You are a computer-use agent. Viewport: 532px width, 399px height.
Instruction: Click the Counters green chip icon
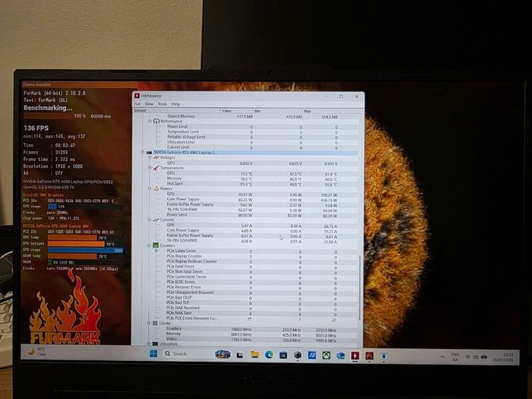[155, 245]
